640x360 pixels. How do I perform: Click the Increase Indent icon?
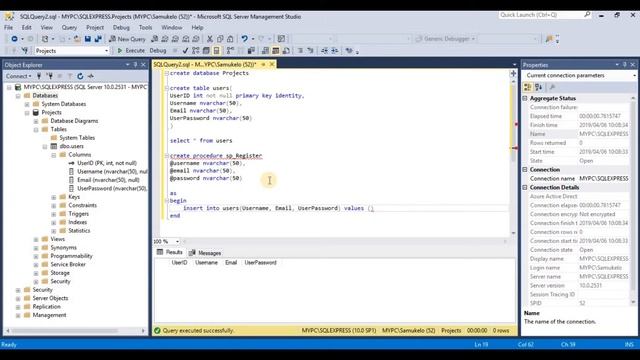coord(335,51)
